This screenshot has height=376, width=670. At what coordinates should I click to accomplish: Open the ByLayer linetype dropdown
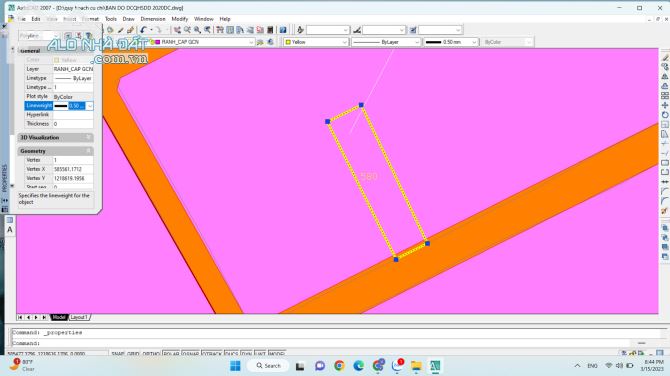pyautogui.click(x=417, y=42)
